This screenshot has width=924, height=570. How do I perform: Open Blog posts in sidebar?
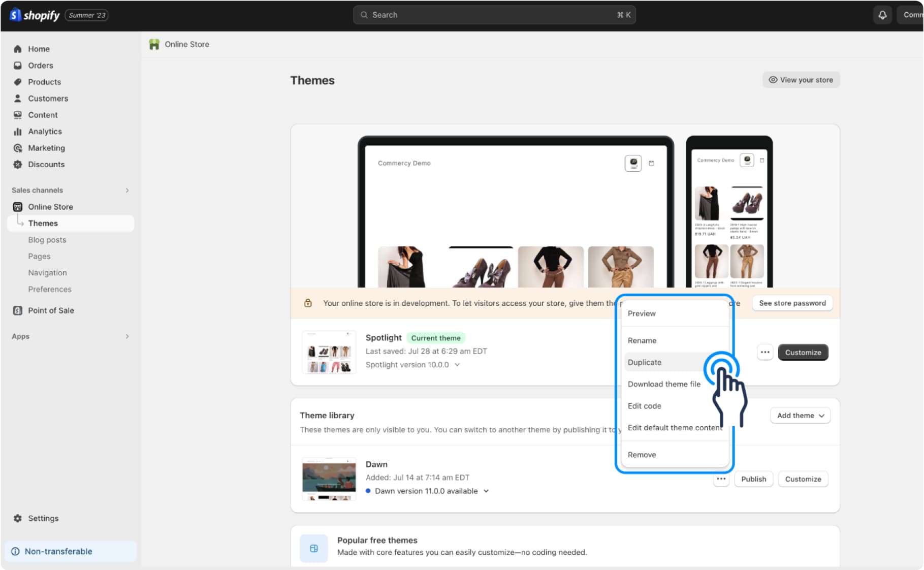(47, 240)
